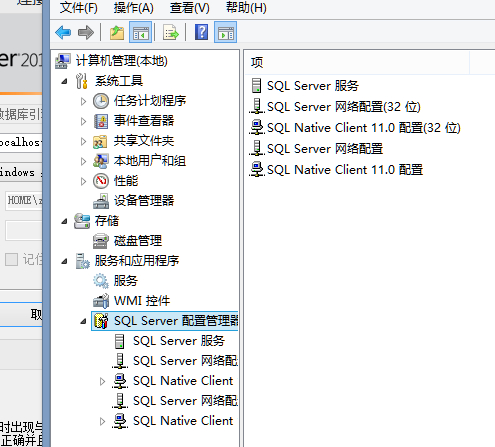Expand the 任务计划程序 node arrow
495x447 pixels.
(83, 101)
